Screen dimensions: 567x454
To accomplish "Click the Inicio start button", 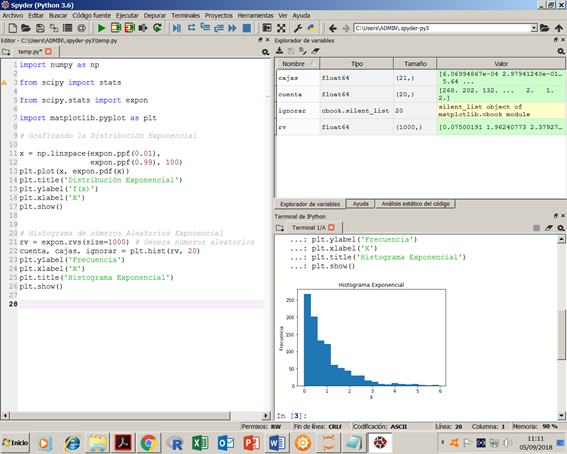I will pos(15,442).
